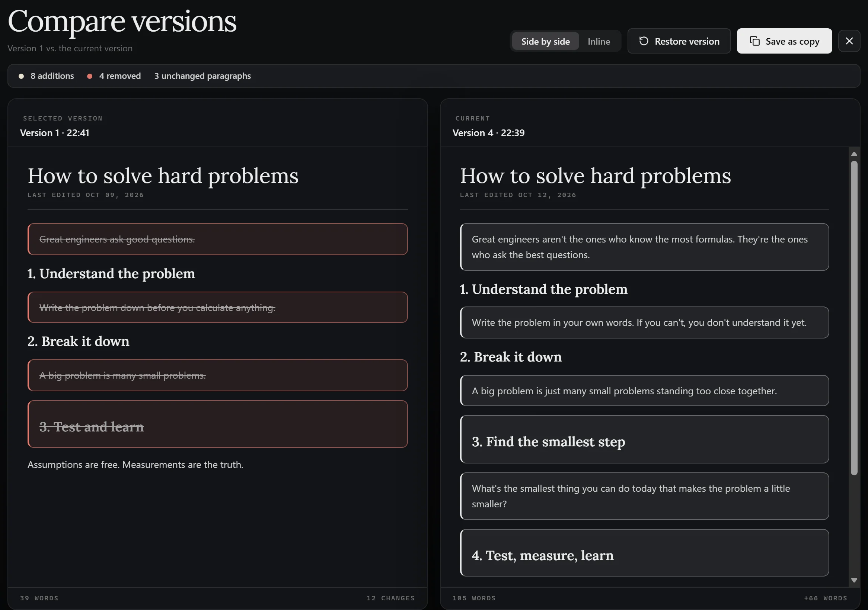Screen dimensions: 868x610
Task: Click '12 CHANGES' footer label
Action: 390,598
